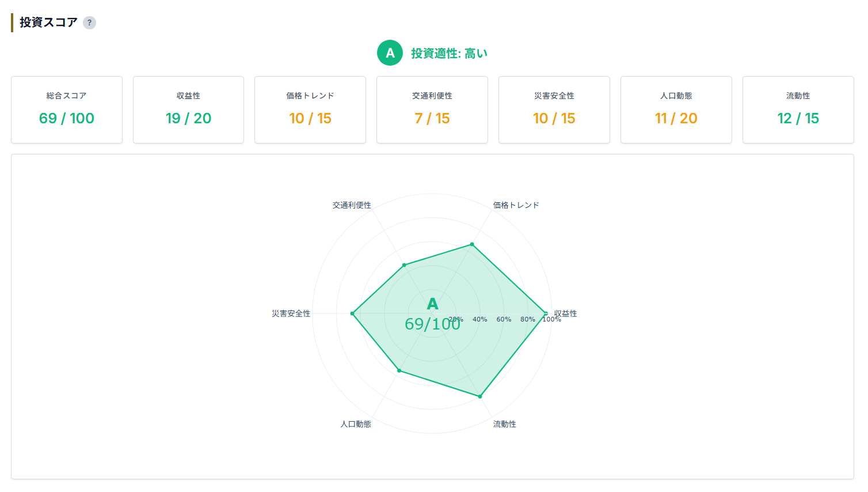Click the 人口動態 radar axis label

coord(356,424)
